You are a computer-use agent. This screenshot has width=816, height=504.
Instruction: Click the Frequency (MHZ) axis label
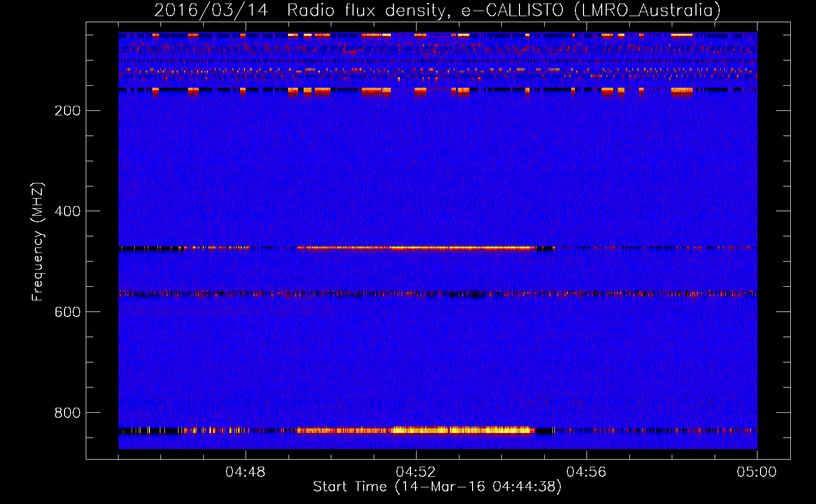click(x=38, y=241)
